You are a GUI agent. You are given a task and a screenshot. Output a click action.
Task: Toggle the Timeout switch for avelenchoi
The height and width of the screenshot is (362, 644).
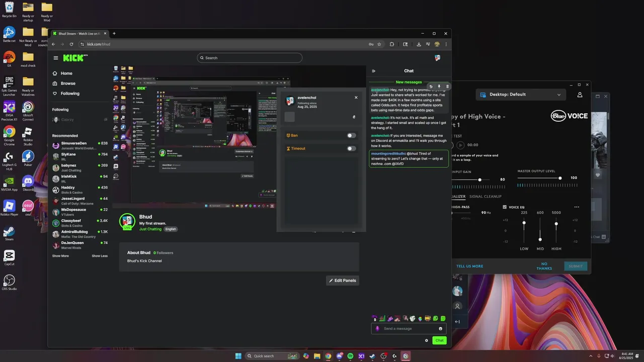click(x=351, y=148)
